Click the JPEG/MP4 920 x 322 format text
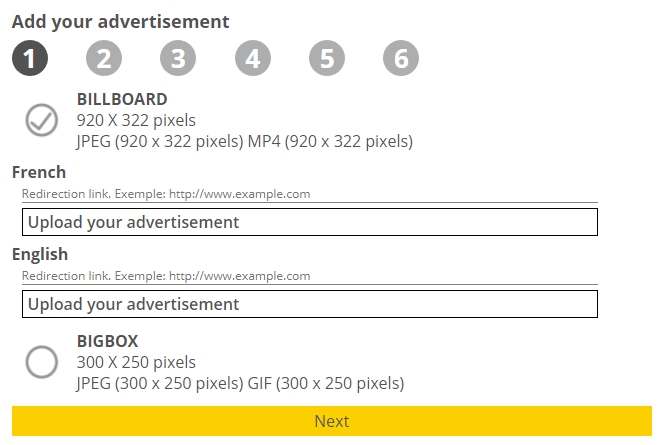The image size is (657, 445). click(244, 142)
